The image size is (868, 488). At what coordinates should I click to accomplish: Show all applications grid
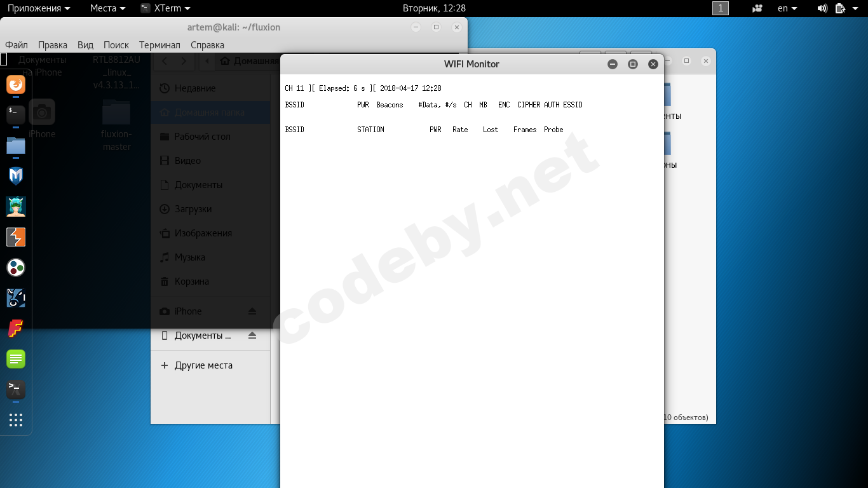pos(16,420)
